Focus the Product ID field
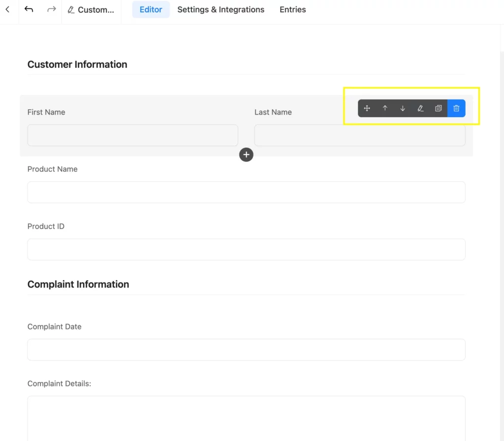The height and width of the screenshot is (441, 504). click(x=246, y=250)
